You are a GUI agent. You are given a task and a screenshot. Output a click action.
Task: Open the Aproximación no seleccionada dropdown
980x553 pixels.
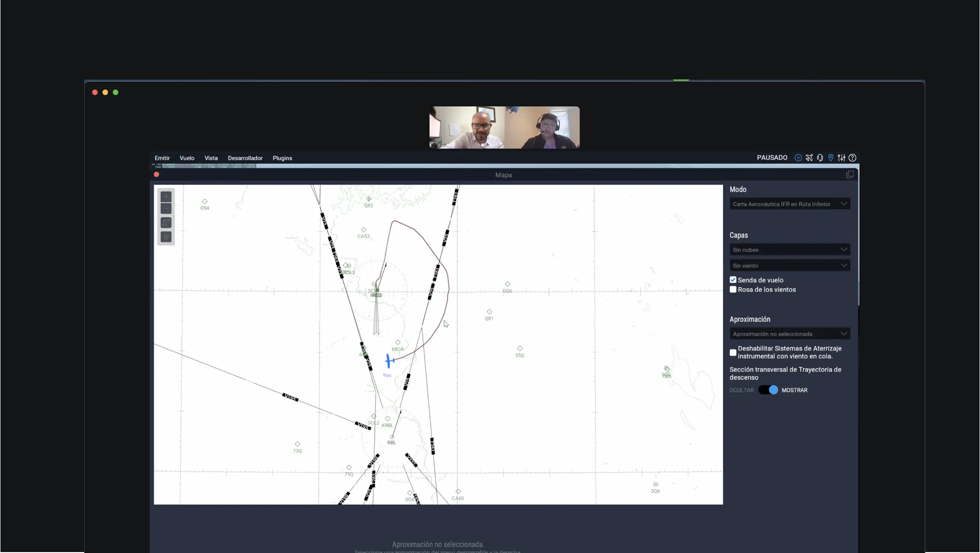(x=790, y=334)
